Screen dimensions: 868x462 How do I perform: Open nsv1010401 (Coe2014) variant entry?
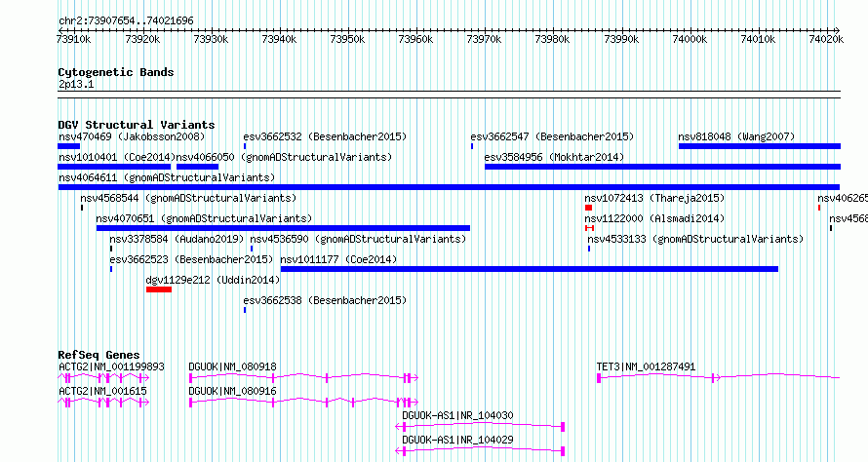tap(117, 157)
